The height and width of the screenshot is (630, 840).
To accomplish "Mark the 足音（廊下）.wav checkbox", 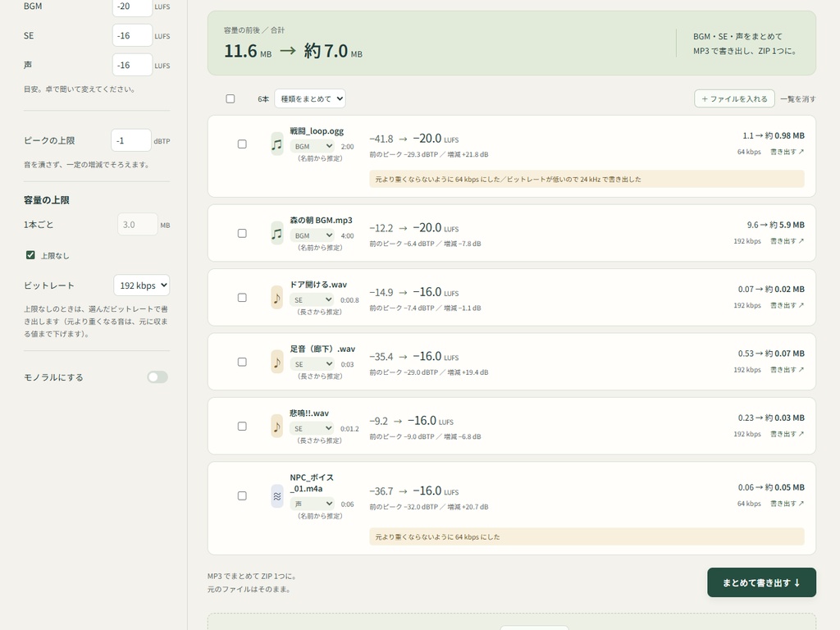I will tap(242, 362).
